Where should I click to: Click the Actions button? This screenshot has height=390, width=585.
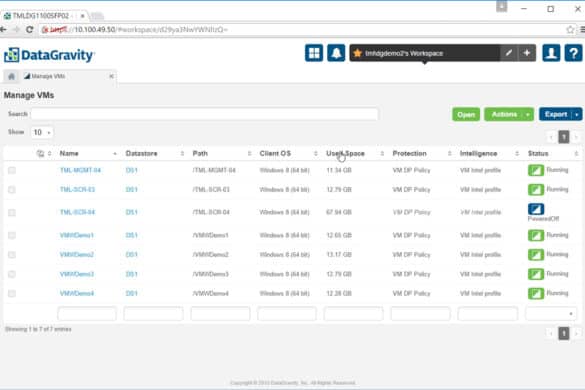[x=504, y=115]
